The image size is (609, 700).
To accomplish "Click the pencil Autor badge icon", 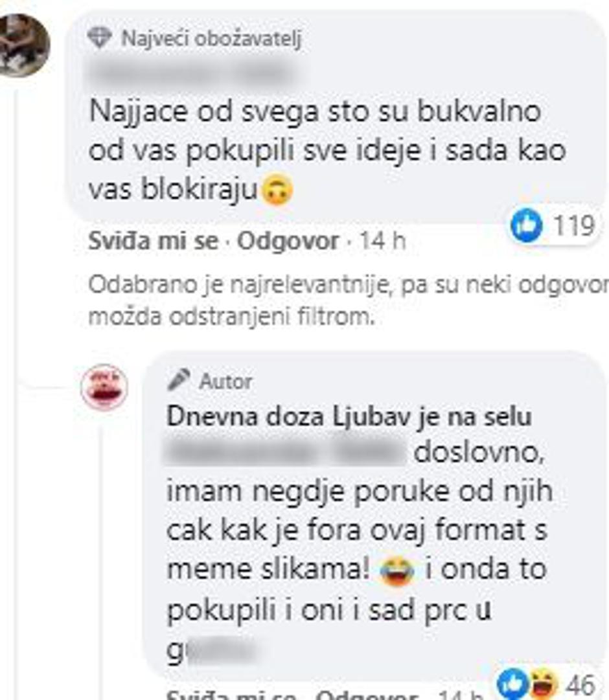I will click(x=179, y=380).
